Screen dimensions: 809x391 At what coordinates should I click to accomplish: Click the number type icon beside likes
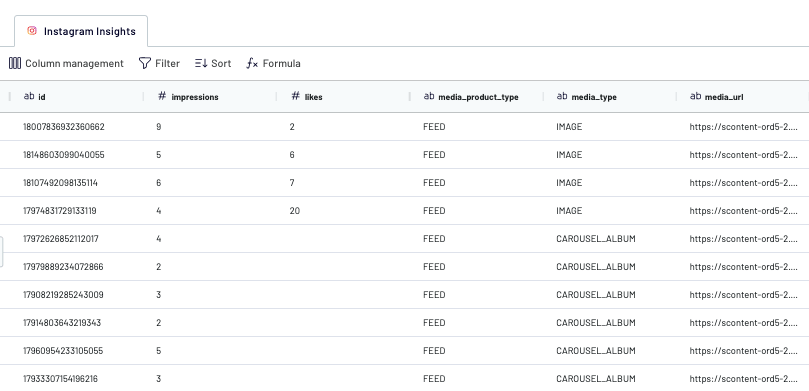(296, 96)
